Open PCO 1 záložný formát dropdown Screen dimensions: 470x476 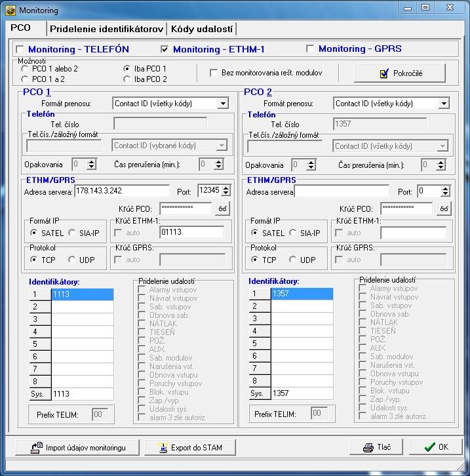click(222, 146)
